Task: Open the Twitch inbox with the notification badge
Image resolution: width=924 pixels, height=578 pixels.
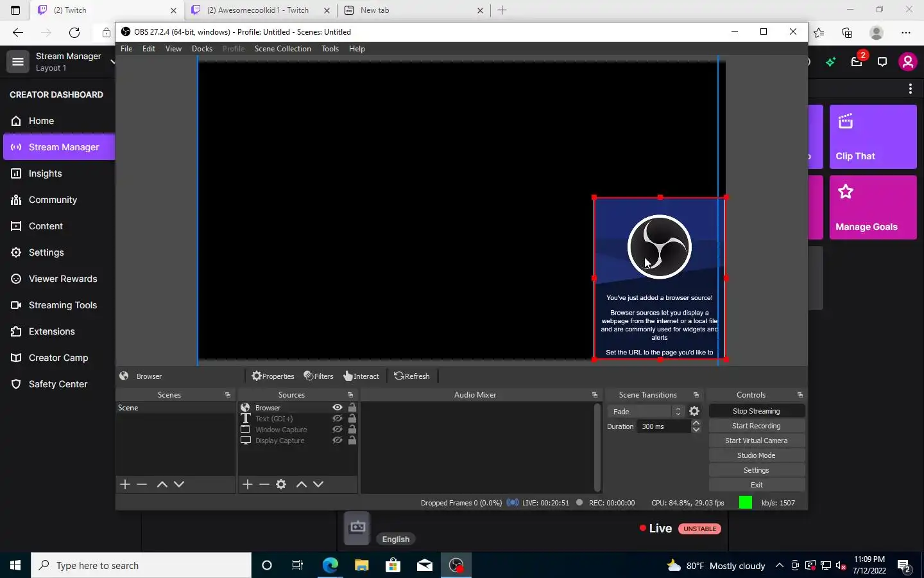Action: [857, 62]
